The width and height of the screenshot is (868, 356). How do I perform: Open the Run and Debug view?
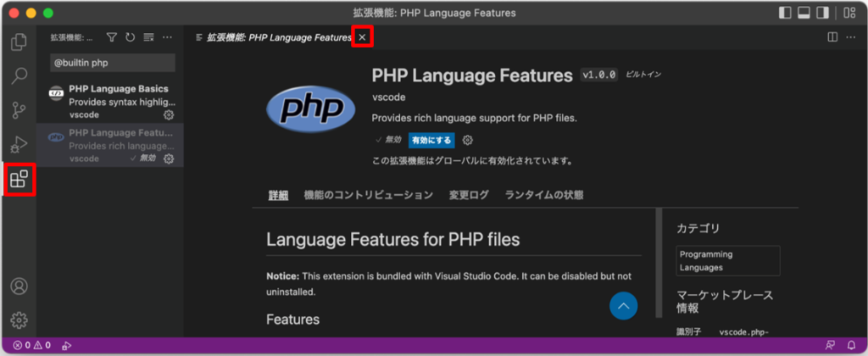pos(19,144)
